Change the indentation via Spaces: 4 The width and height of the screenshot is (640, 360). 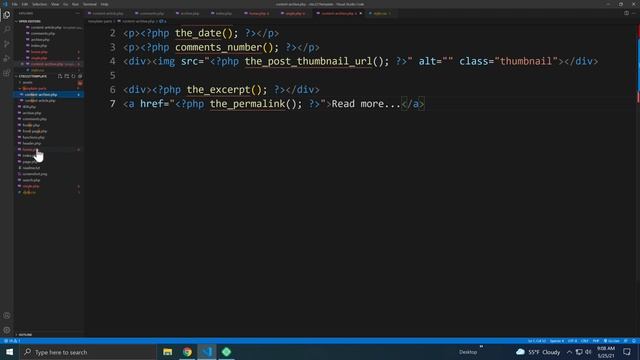(x=556, y=341)
